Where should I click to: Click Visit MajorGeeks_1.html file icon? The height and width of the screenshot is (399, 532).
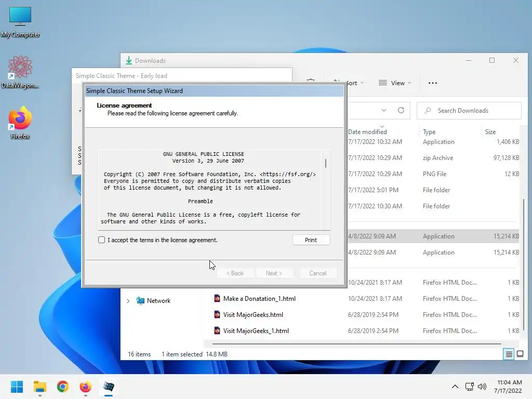point(217,331)
